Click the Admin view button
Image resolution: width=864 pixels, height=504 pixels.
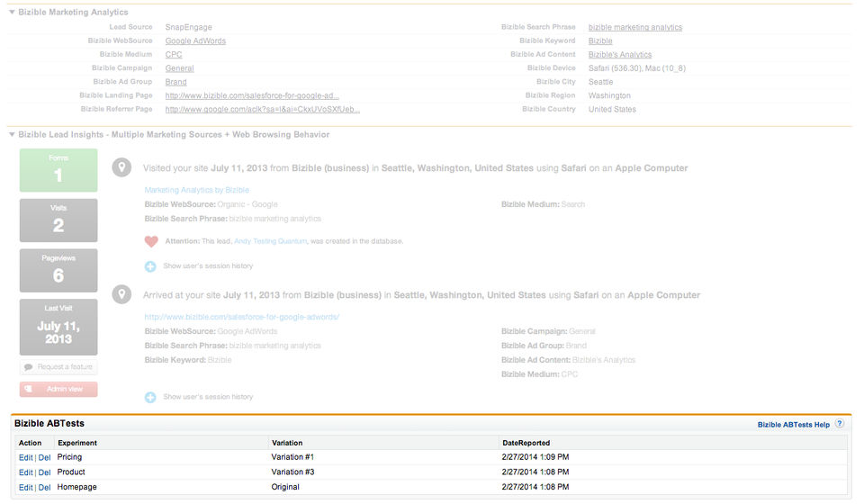(58, 389)
